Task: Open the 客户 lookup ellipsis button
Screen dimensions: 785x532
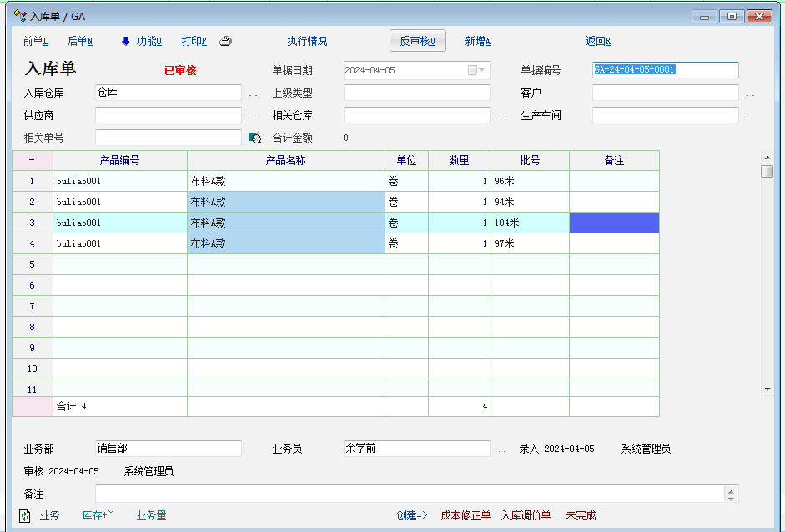Action: (x=750, y=94)
